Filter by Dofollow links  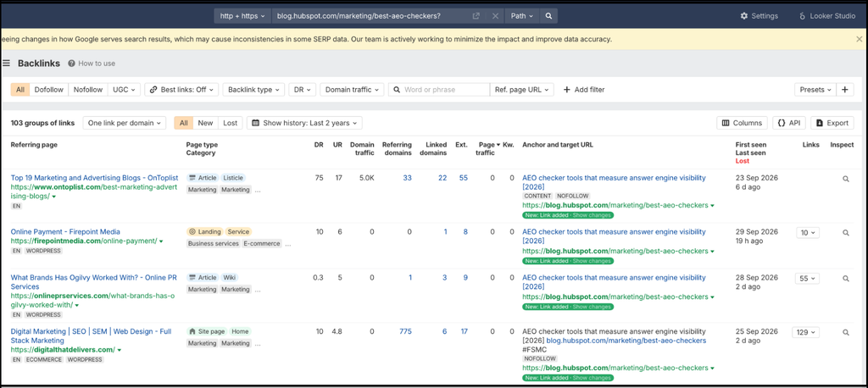(48, 90)
